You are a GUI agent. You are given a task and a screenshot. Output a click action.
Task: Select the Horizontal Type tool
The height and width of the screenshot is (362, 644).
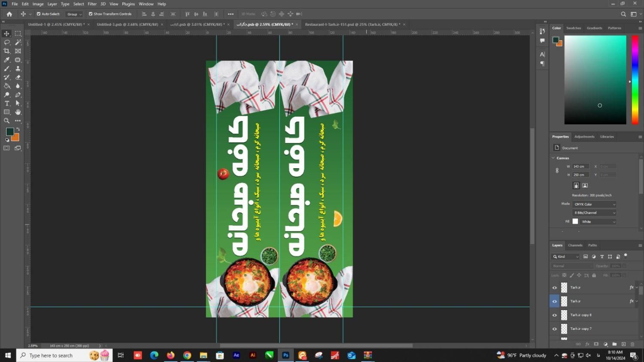click(x=7, y=103)
